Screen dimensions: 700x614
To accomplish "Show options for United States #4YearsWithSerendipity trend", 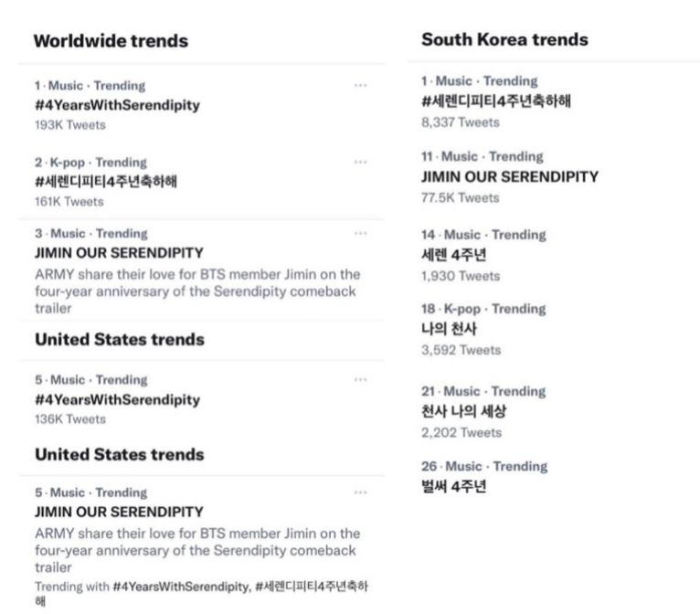I will click(x=360, y=379).
